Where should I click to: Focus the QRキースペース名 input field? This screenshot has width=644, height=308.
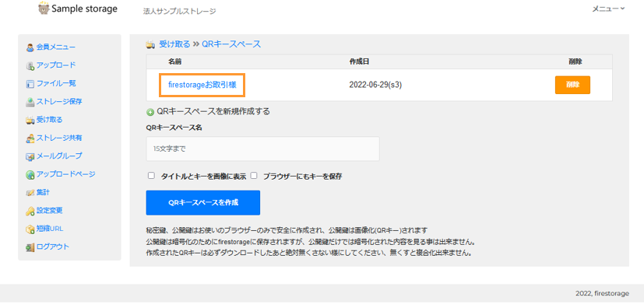coord(263,149)
